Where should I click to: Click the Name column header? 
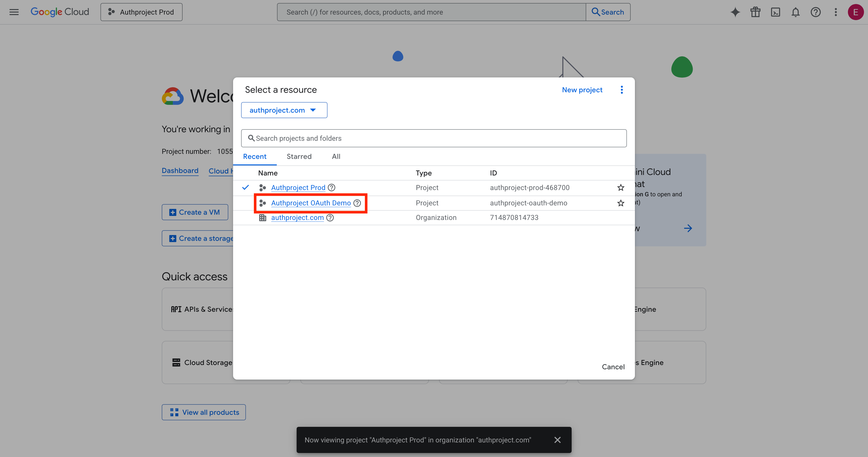(267, 173)
